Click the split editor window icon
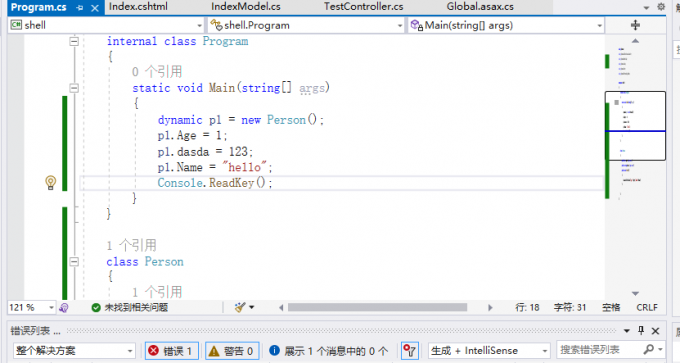 point(635,25)
